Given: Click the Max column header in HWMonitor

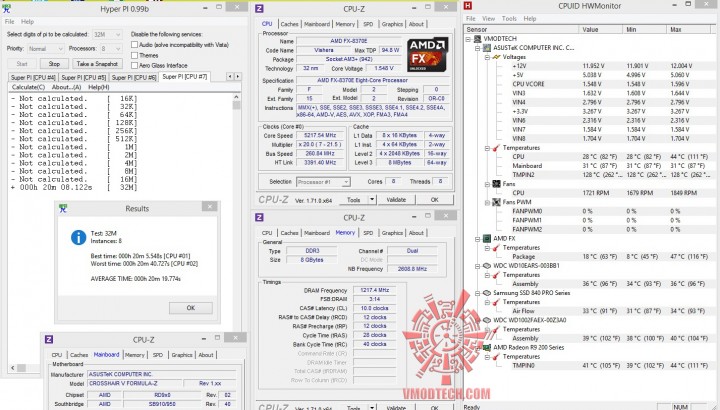Looking at the screenshot, I should tap(688, 29).
